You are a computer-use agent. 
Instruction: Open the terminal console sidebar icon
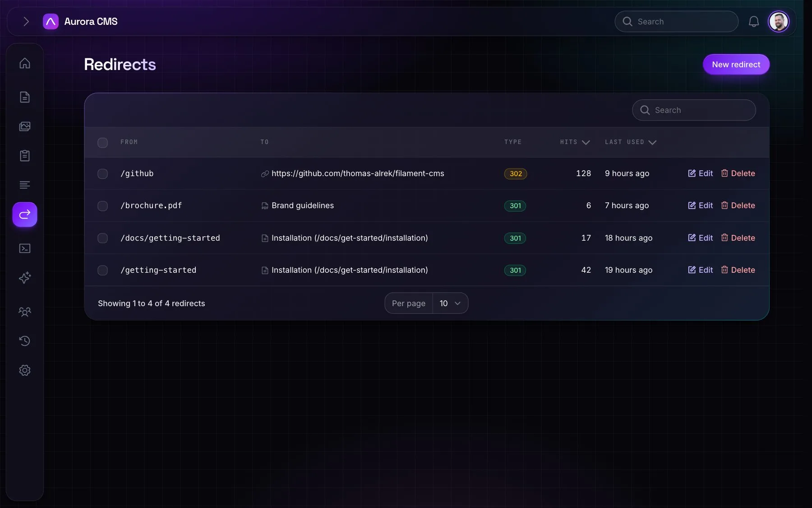pyautogui.click(x=25, y=248)
